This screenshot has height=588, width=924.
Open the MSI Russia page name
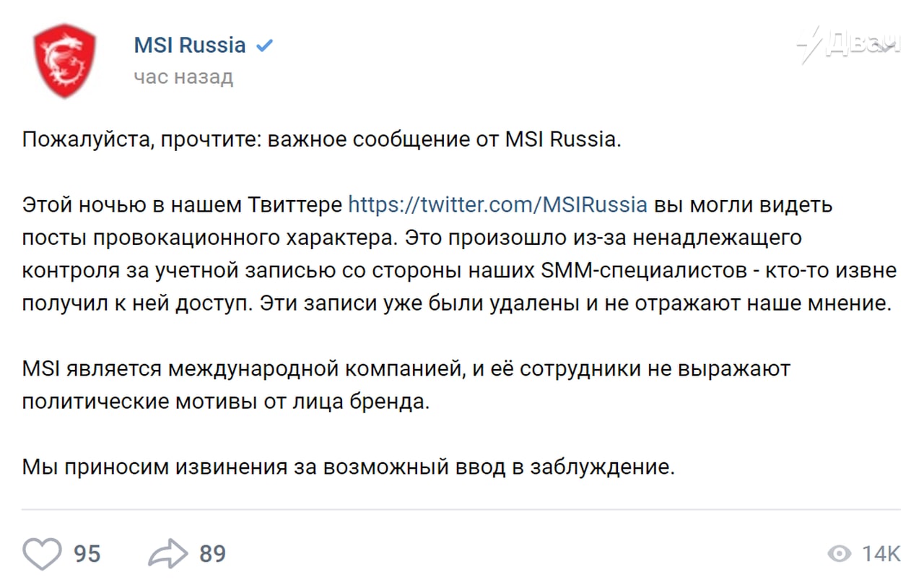[190, 45]
